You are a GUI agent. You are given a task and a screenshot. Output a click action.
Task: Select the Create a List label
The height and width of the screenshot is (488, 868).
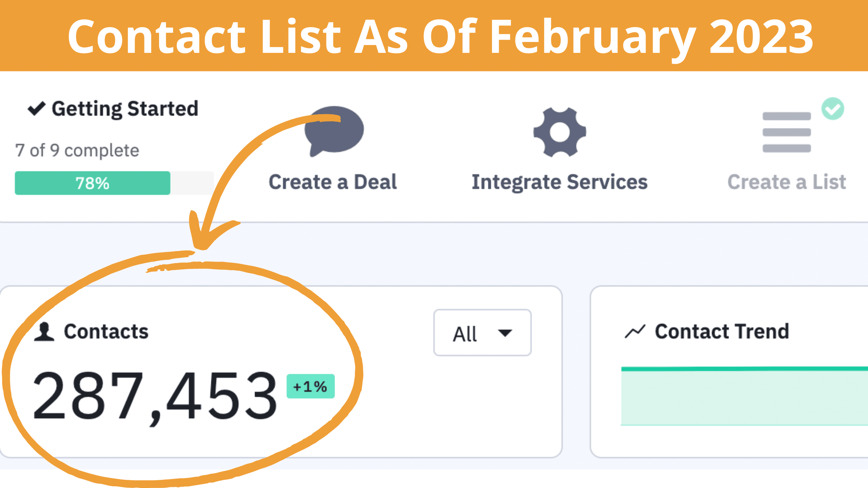(787, 182)
